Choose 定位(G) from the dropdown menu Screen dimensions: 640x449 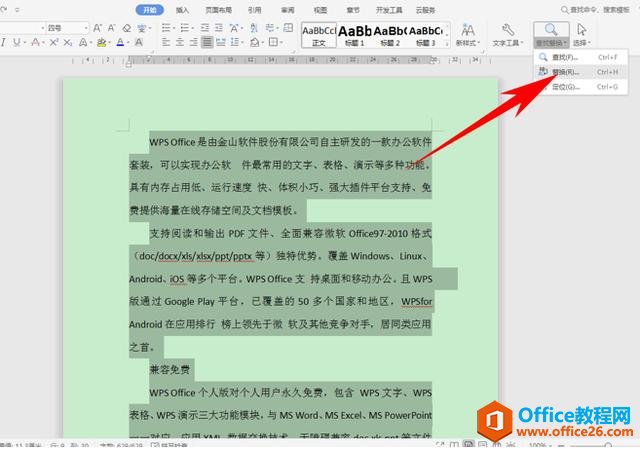(x=580, y=87)
